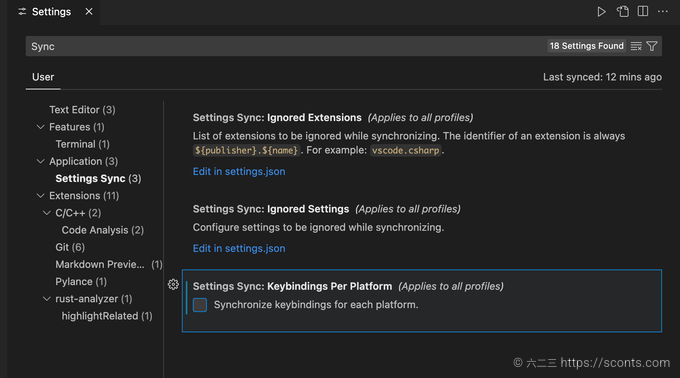Collapse the Extensions tree section
680x378 pixels.
[40, 196]
